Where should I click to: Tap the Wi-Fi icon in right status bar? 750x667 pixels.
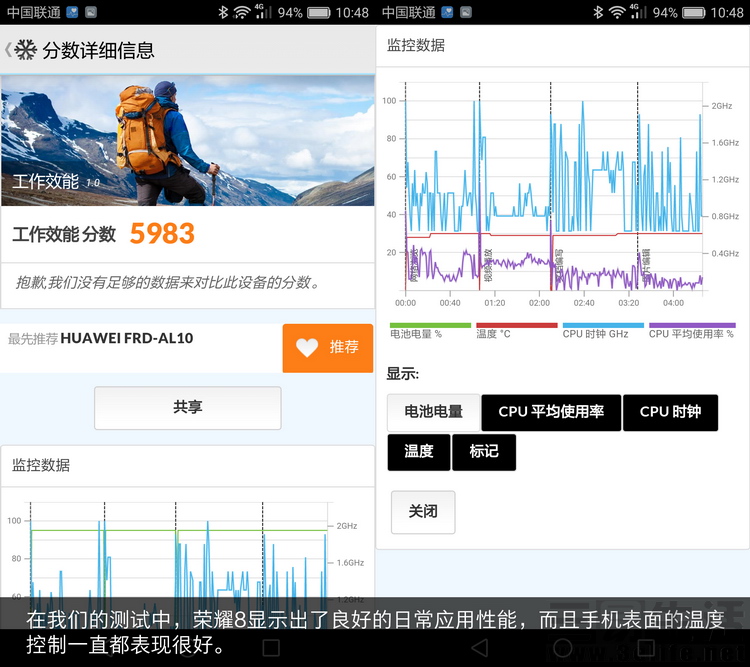(x=617, y=12)
